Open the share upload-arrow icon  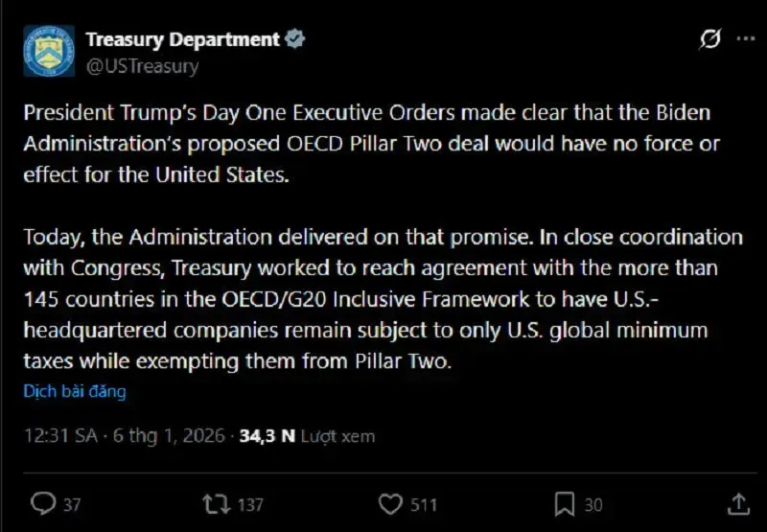point(738,503)
